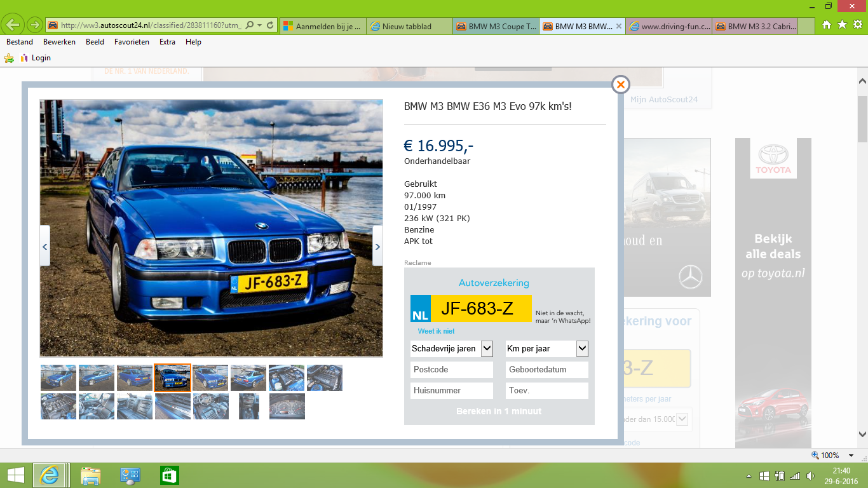
Task: Select dashboard gauges thumbnail in bottom row
Action: click(287, 406)
